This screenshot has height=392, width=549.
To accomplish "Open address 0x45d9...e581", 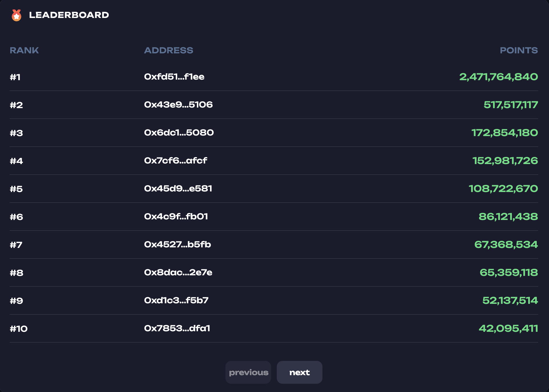I will pyautogui.click(x=178, y=189).
